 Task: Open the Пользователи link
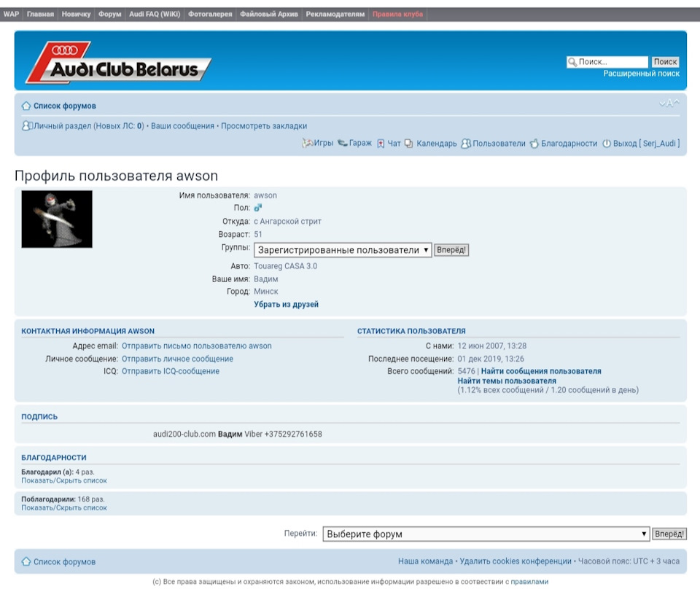(x=499, y=144)
